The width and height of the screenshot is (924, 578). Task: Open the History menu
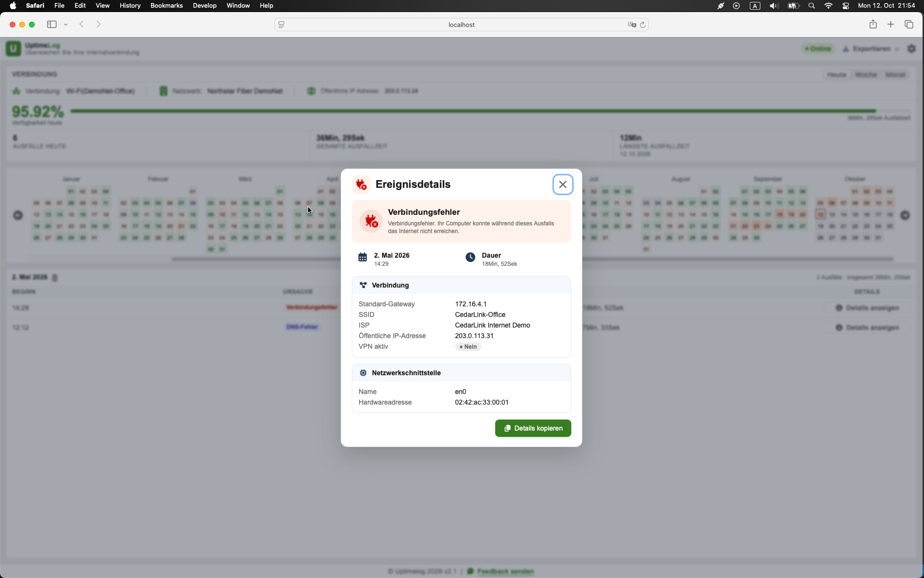coord(130,5)
